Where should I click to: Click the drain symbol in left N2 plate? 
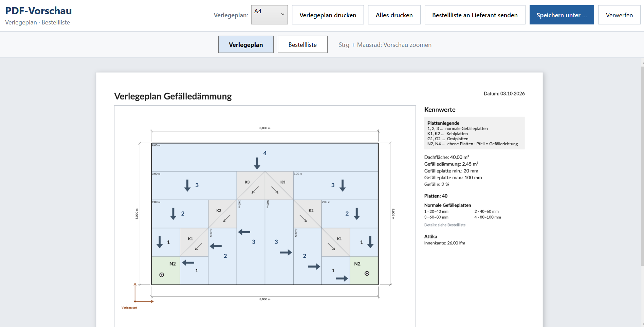tap(162, 275)
